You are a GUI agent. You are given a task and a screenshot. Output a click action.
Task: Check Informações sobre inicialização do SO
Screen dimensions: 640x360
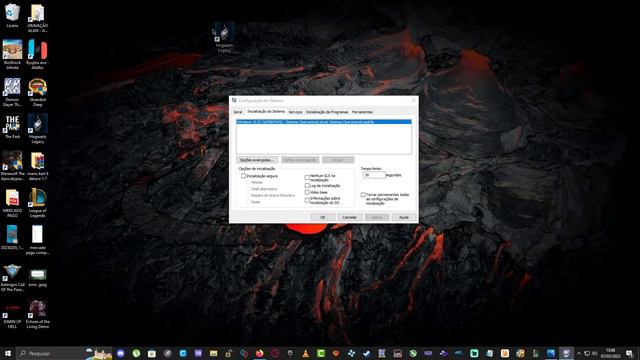click(307, 200)
